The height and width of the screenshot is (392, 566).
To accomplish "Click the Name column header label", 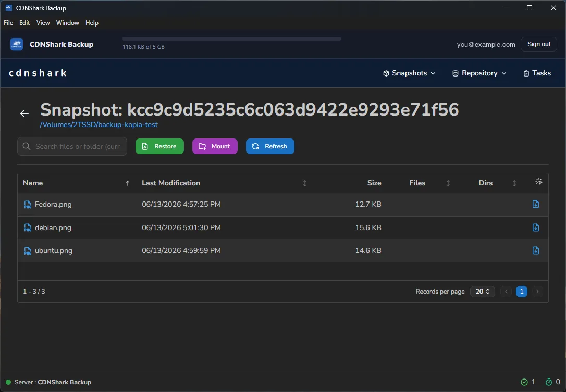I will coord(33,183).
